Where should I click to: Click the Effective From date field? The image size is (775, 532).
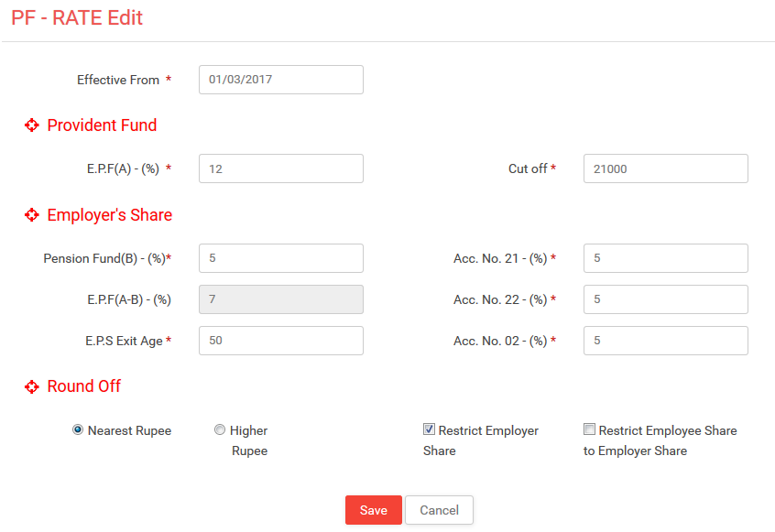pyautogui.click(x=281, y=80)
